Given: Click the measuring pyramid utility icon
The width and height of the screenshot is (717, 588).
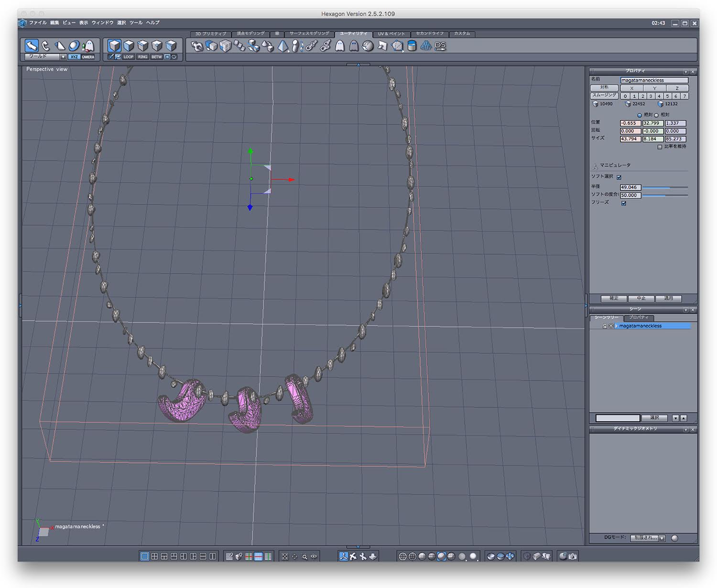Looking at the screenshot, I should [x=283, y=46].
